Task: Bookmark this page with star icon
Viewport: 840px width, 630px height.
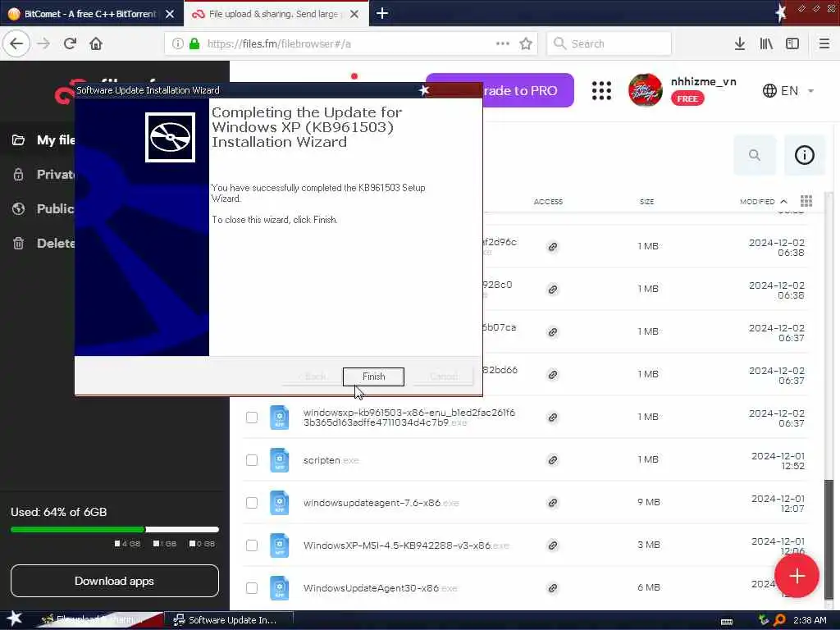Action: [526, 44]
